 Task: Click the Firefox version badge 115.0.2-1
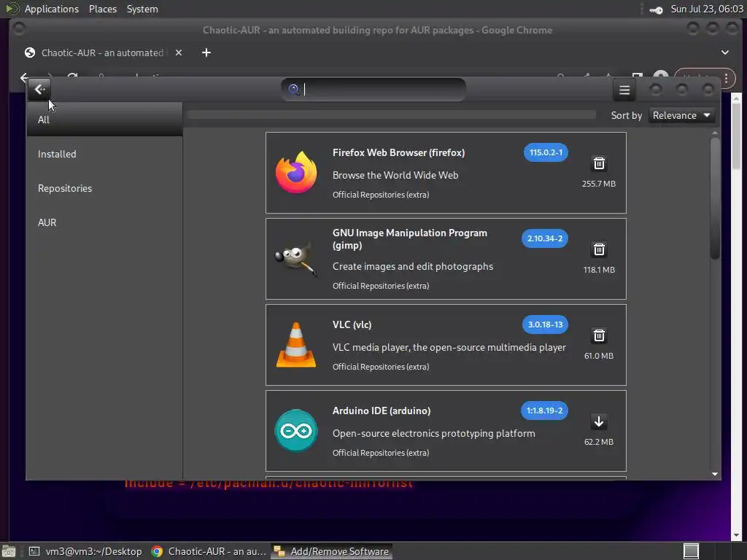[546, 152]
